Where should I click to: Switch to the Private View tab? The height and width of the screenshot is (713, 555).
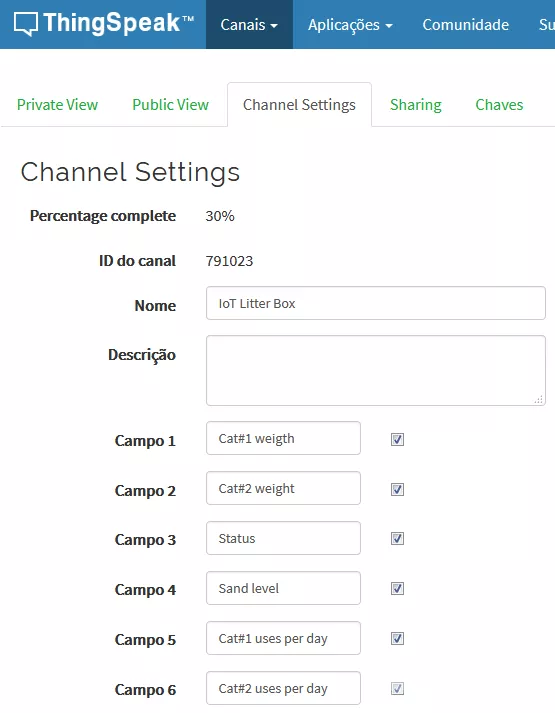(57, 105)
